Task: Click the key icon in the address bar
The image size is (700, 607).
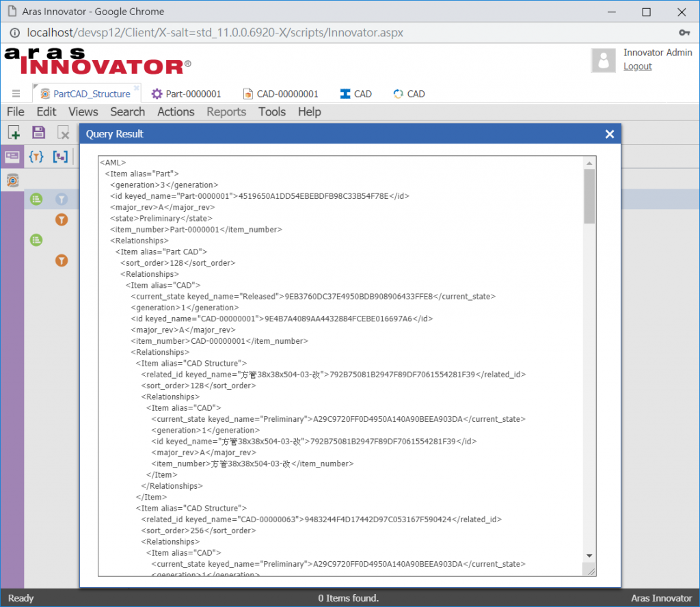Action: tap(684, 33)
